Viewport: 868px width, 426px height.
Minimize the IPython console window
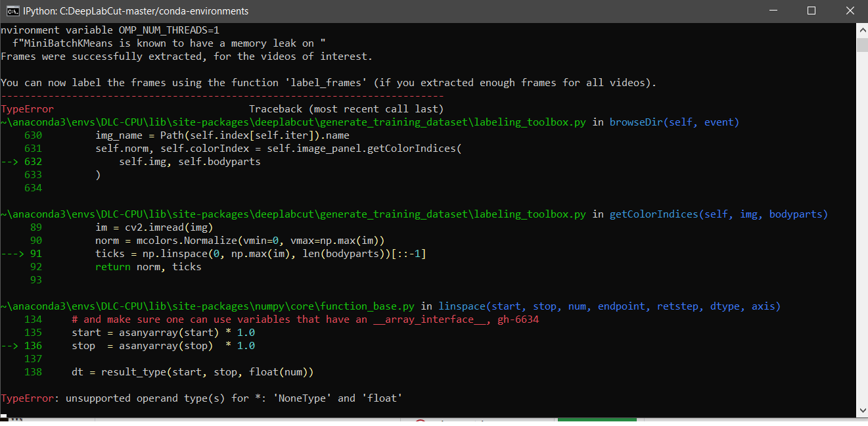pos(773,11)
